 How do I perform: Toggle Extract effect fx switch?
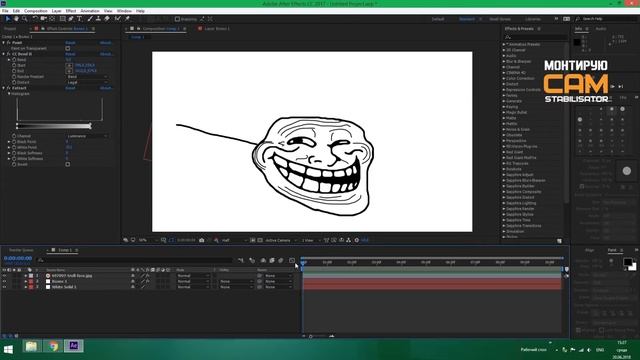(8, 88)
